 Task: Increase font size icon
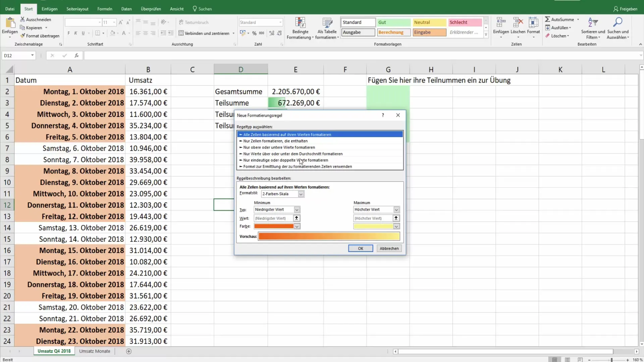pos(121,22)
